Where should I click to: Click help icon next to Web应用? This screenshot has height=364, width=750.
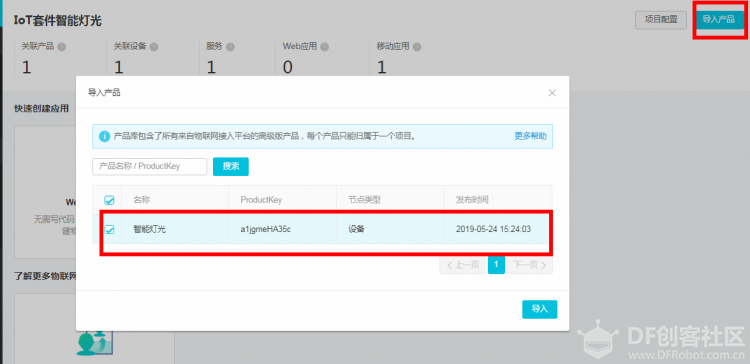(325, 47)
